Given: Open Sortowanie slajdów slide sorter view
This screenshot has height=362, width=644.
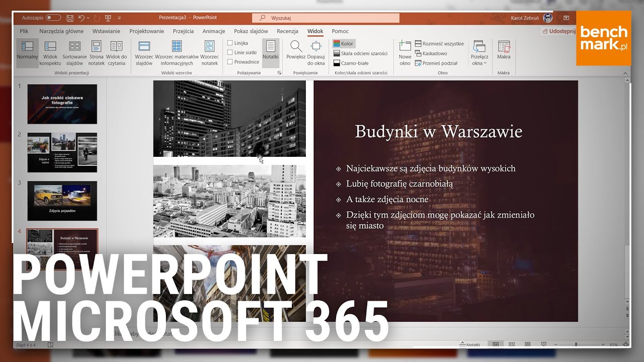Looking at the screenshot, I should pos(74,53).
